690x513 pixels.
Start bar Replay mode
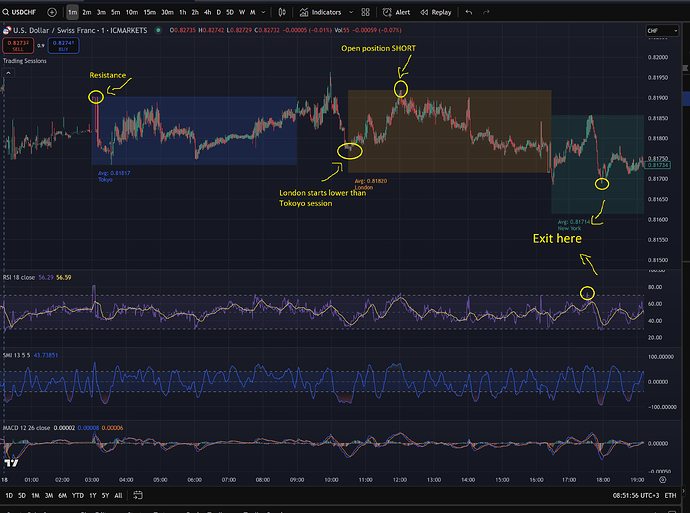click(436, 13)
